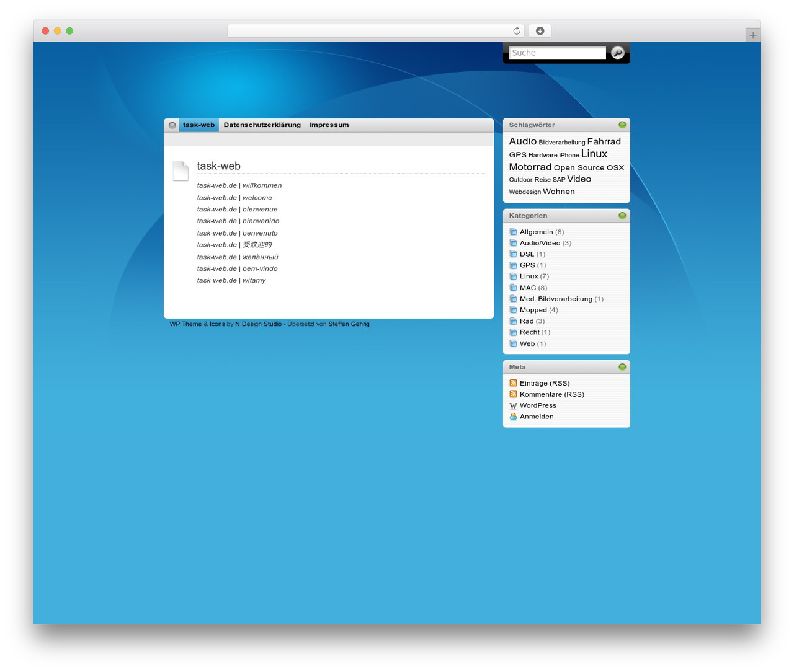Click folder icon next to DSL
794x672 pixels.
point(513,254)
